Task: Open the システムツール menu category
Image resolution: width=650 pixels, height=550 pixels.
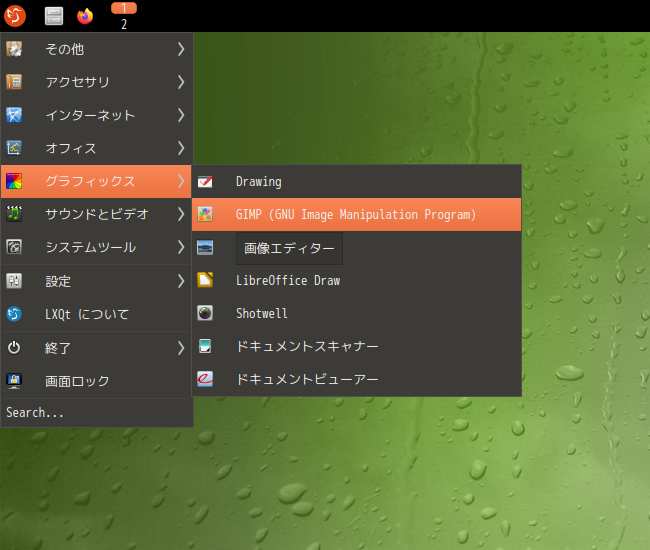Action: (96, 247)
